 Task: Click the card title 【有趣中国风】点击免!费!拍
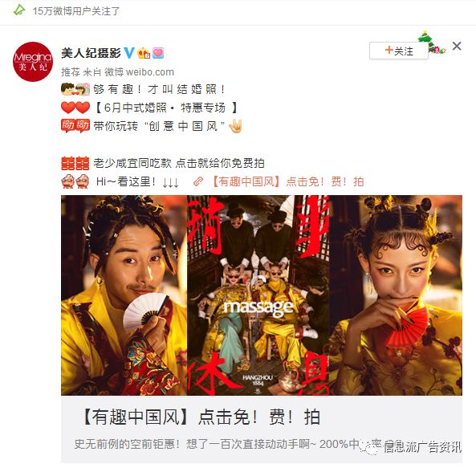point(200,417)
